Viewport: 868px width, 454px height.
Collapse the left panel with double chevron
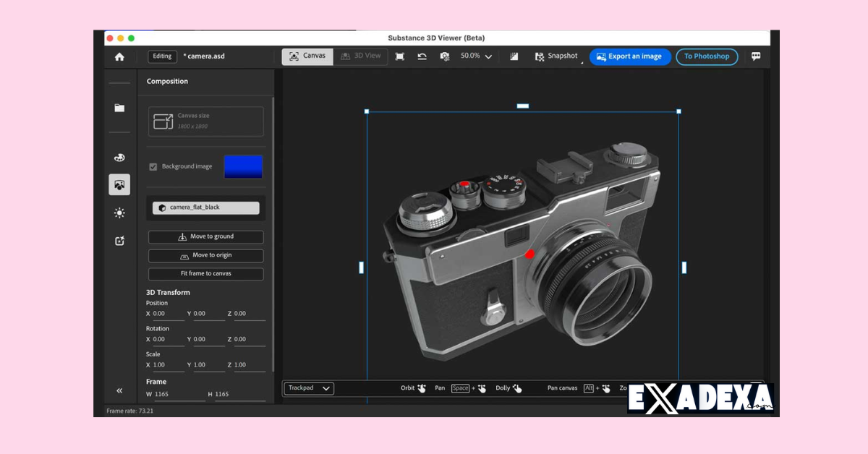[x=119, y=390]
